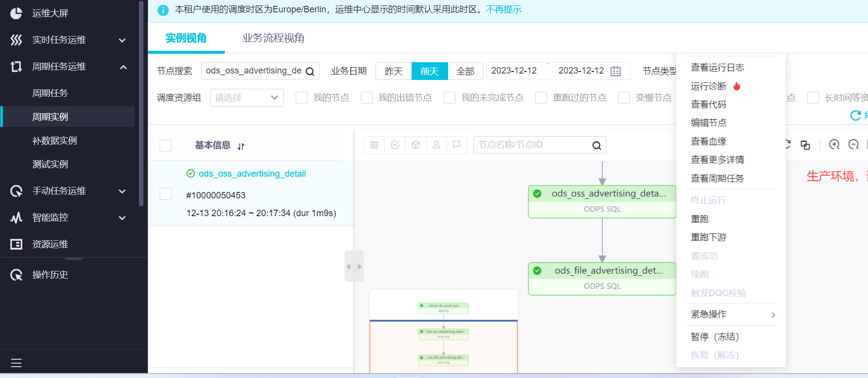
Task: Click the flag icon in DAG toolbar
Action: click(x=457, y=145)
